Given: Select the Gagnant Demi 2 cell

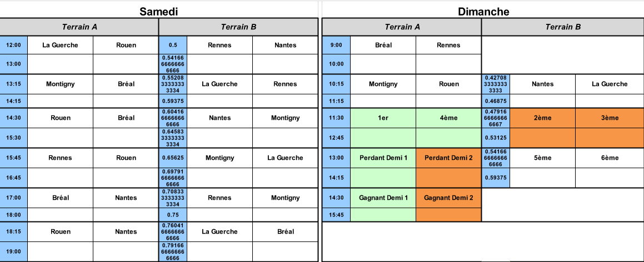Looking at the screenshot, I should pyautogui.click(x=448, y=198).
